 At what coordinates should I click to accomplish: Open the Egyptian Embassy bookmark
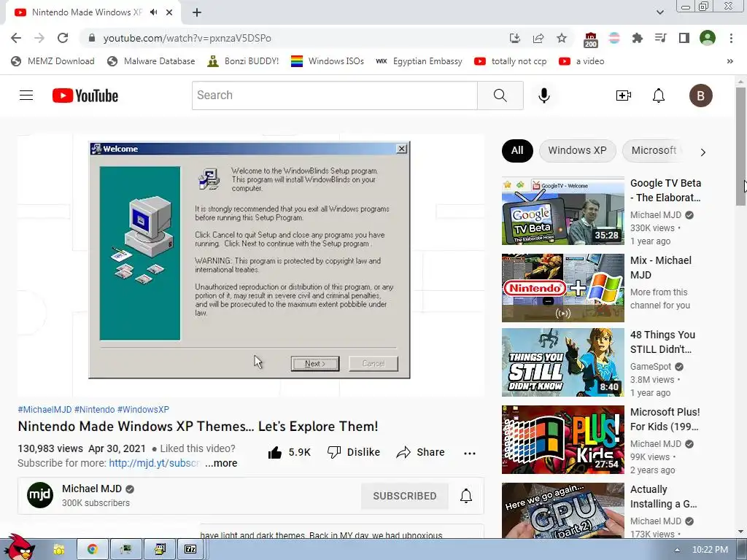(419, 61)
